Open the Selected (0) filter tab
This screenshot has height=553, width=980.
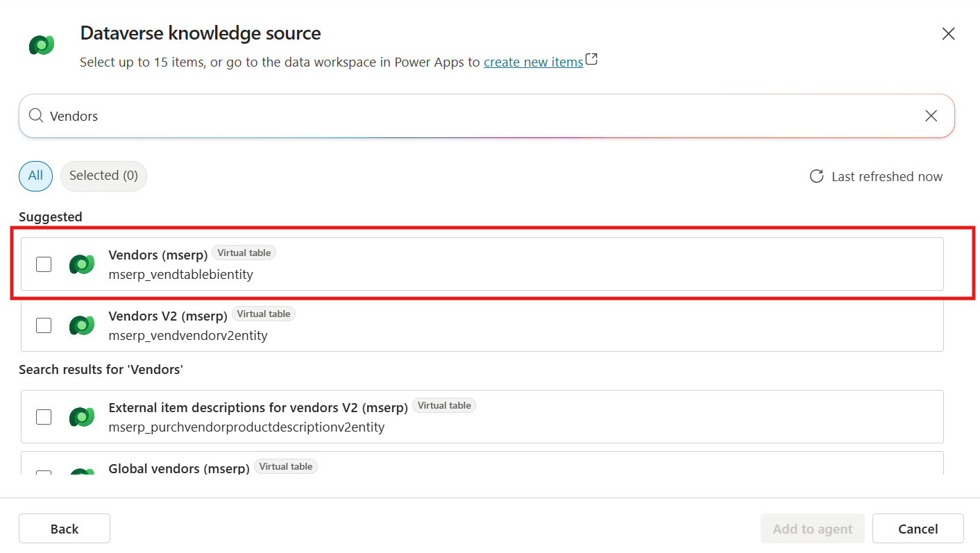(x=103, y=176)
